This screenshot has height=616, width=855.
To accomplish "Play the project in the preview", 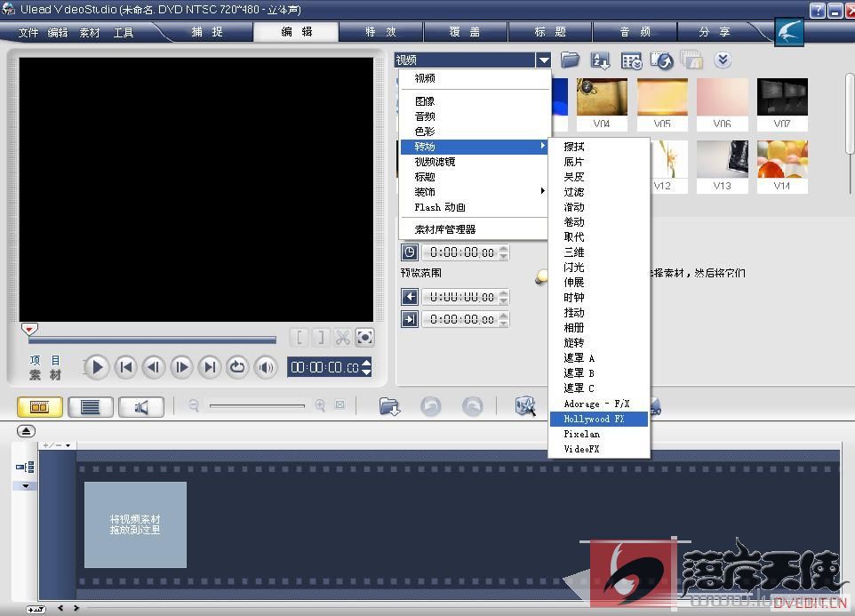I will 97,367.
